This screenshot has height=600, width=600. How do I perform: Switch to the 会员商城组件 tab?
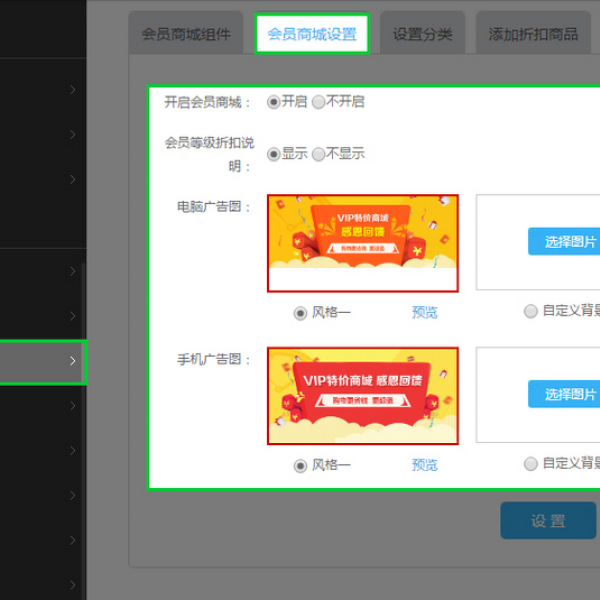186,34
